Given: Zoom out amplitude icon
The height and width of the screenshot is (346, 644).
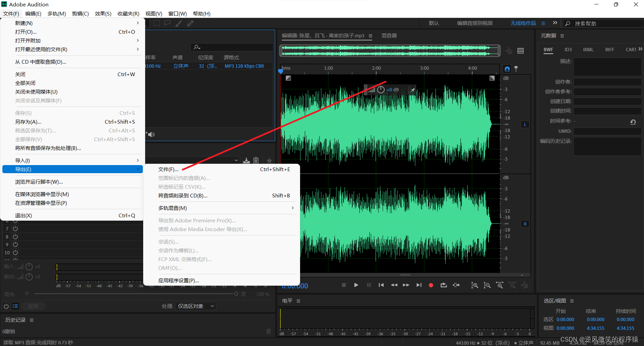Looking at the screenshot, I should [487, 285].
